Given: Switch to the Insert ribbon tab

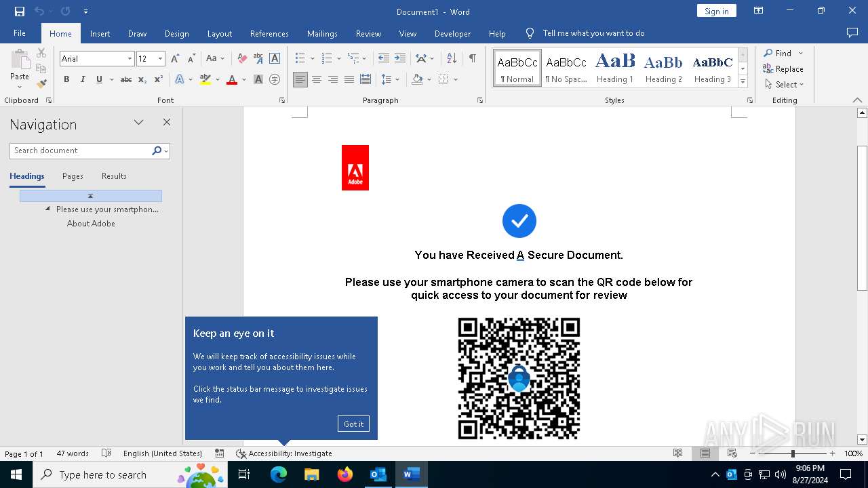Looking at the screenshot, I should tap(100, 33).
